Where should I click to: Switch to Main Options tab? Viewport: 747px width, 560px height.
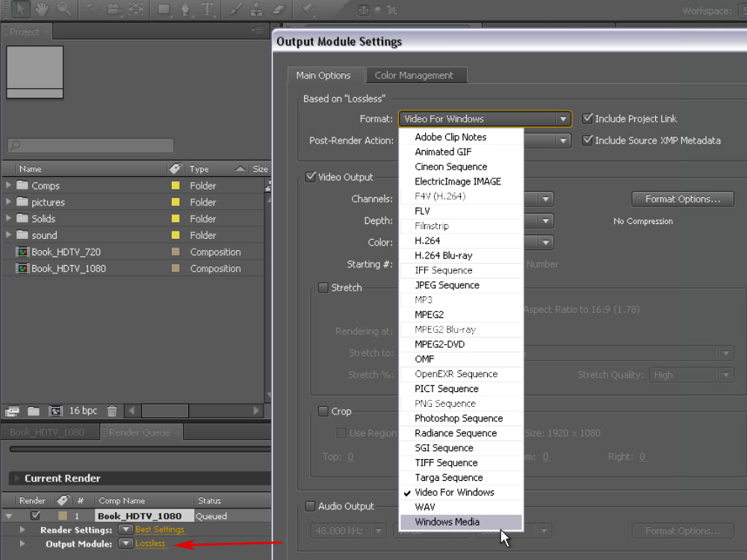[x=325, y=75]
